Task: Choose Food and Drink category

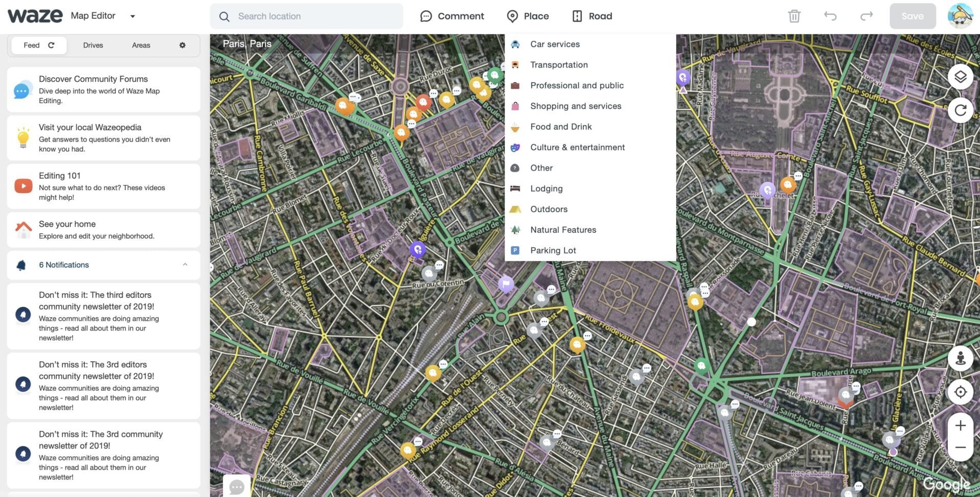Action: (x=560, y=127)
